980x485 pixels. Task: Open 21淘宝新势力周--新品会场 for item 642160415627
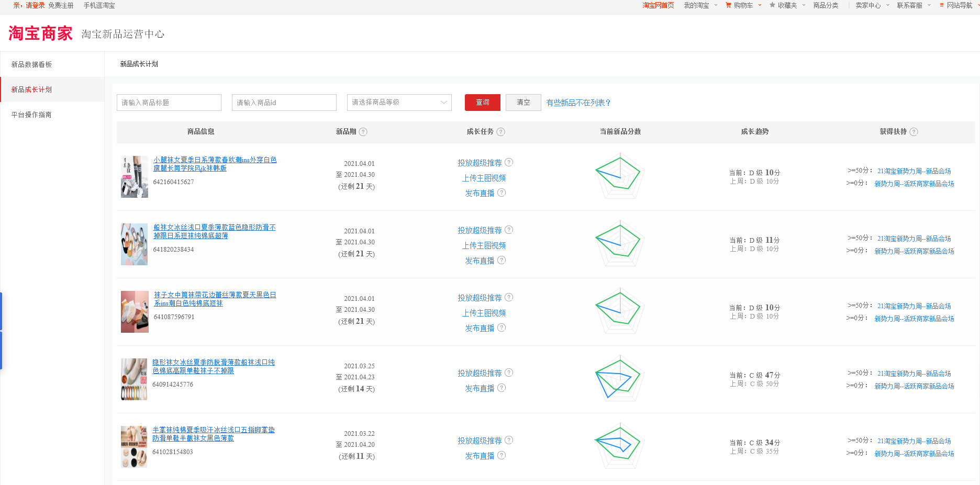[914, 171]
